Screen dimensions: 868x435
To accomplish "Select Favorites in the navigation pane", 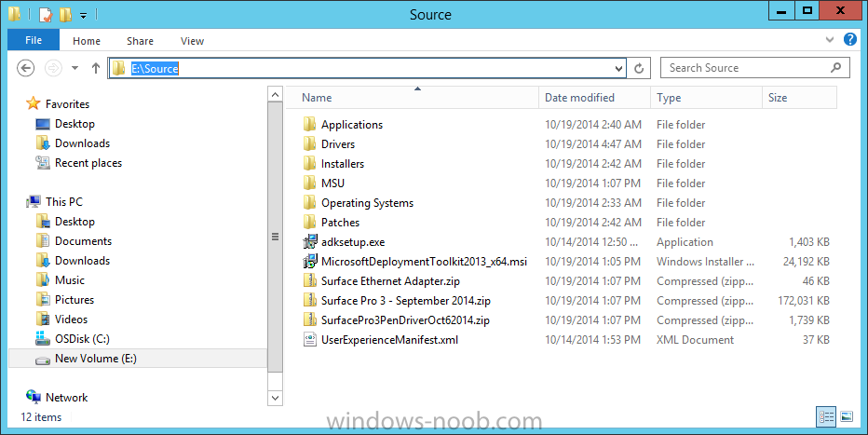I will click(67, 104).
